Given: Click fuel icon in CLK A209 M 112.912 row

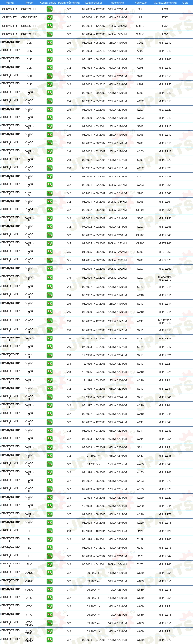Looking at the screenshot, I should pos(49,51).
